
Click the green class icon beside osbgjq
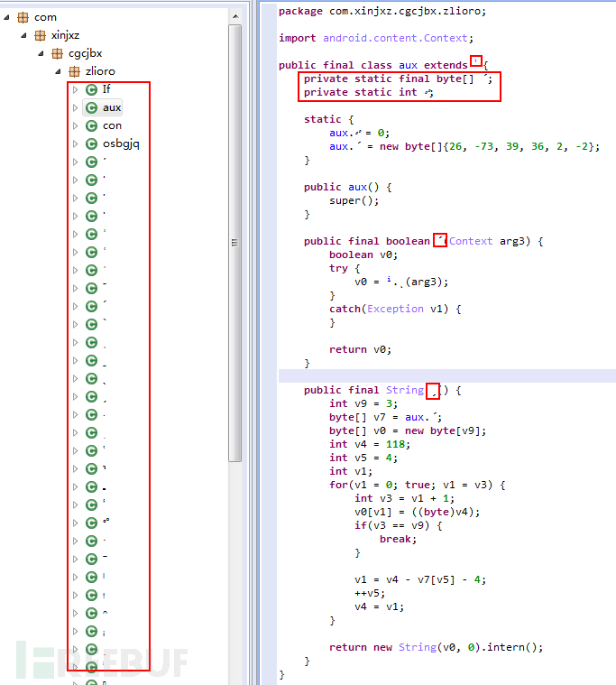(91, 143)
